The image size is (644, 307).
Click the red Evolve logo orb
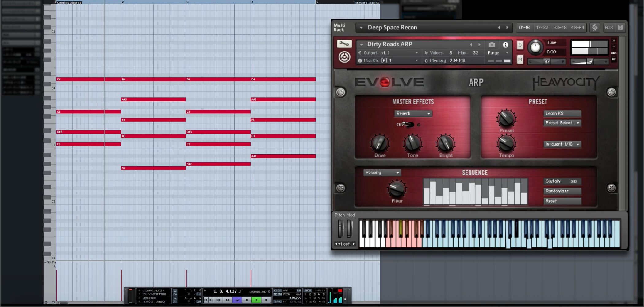385,82
